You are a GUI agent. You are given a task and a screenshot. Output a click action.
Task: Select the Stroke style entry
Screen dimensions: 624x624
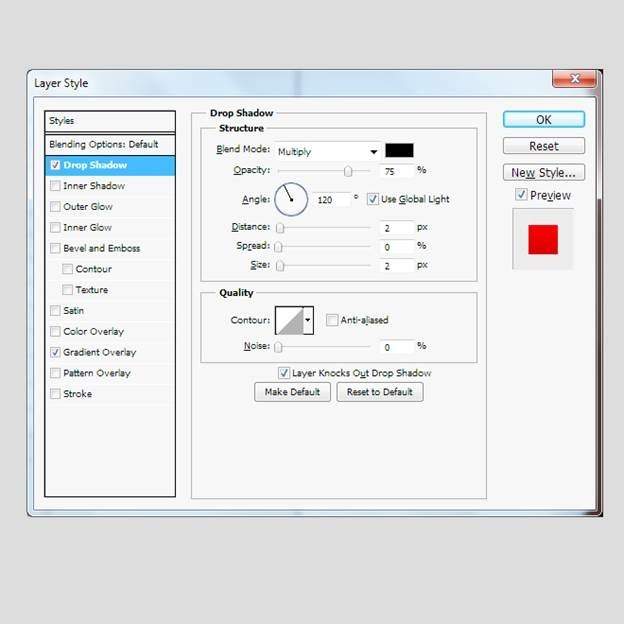(x=77, y=394)
